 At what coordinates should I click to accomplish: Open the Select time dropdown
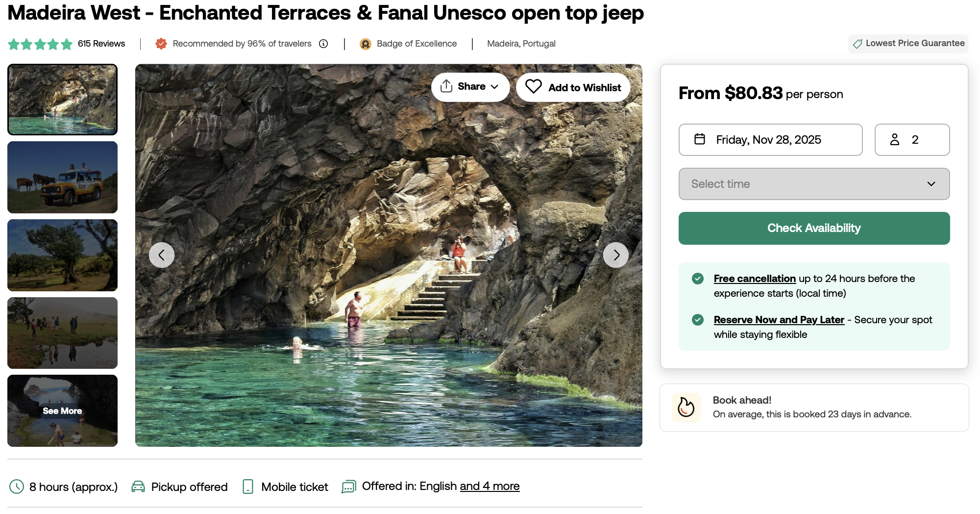pyautogui.click(x=814, y=184)
